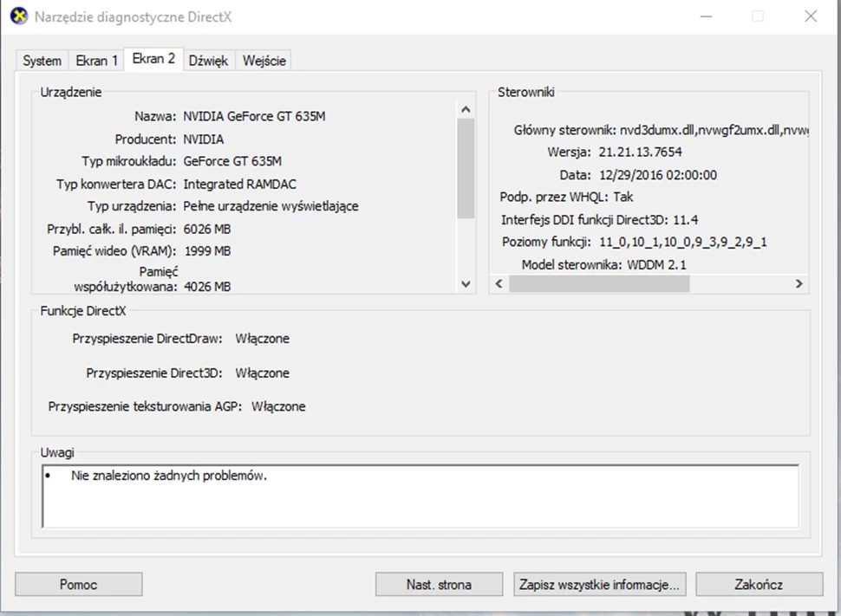841x616 pixels.
Task: Open the Wejście tab
Action: coord(264,61)
